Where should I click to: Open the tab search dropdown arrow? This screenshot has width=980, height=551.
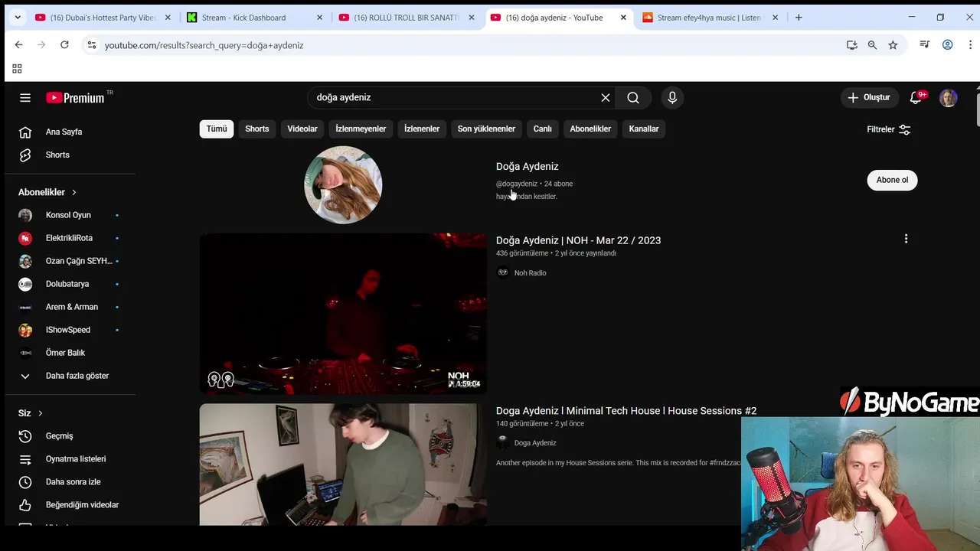point(18,18)
